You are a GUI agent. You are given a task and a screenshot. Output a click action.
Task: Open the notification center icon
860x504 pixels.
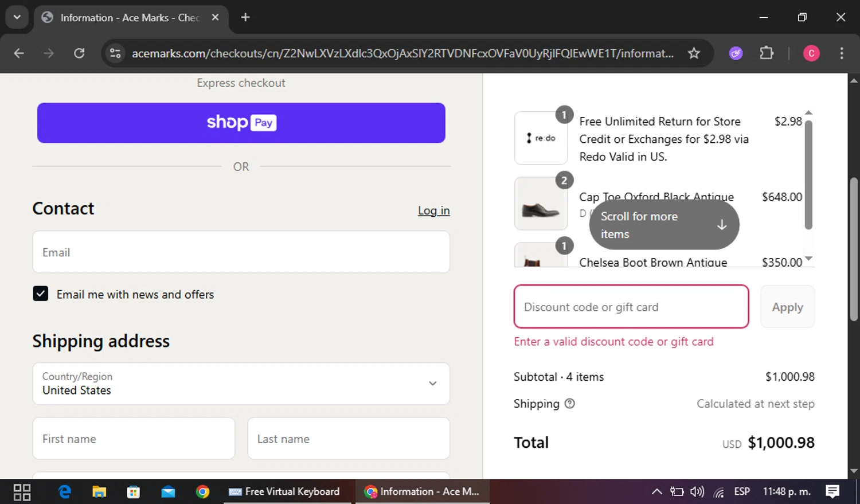tap(832, 492)
